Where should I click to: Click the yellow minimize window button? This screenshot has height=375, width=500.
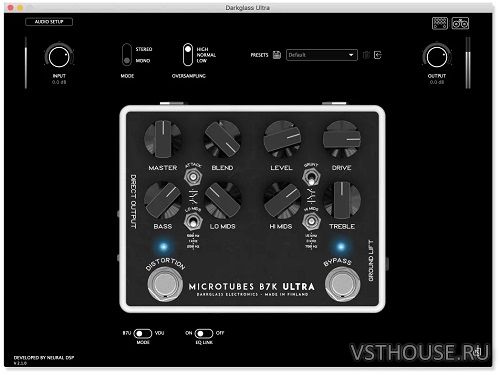(20, 7)
